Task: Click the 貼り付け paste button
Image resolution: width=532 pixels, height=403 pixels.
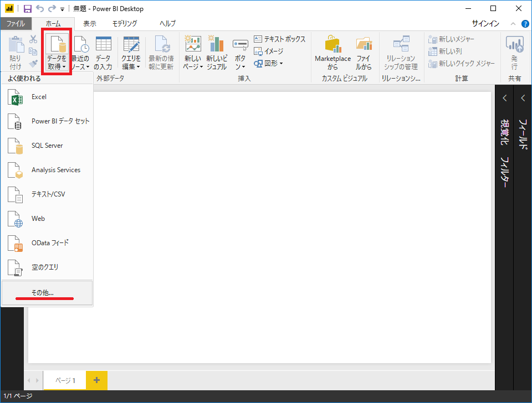Action: click(16, 53)
